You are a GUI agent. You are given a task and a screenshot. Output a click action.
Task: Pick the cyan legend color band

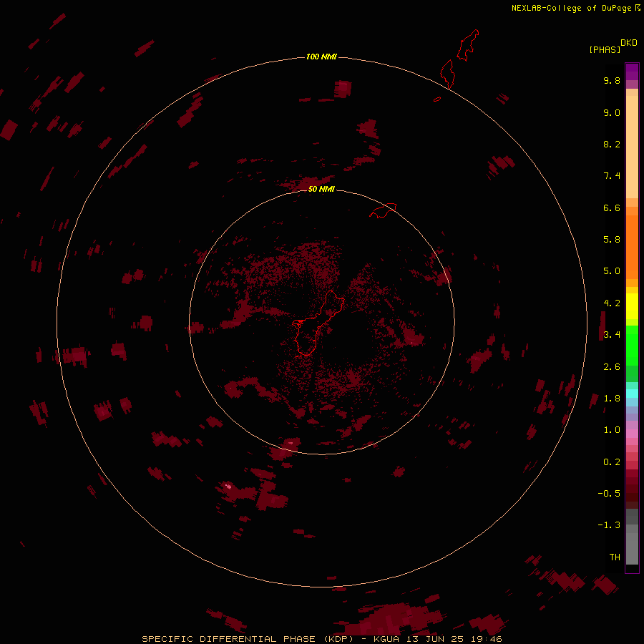(632, 394)
